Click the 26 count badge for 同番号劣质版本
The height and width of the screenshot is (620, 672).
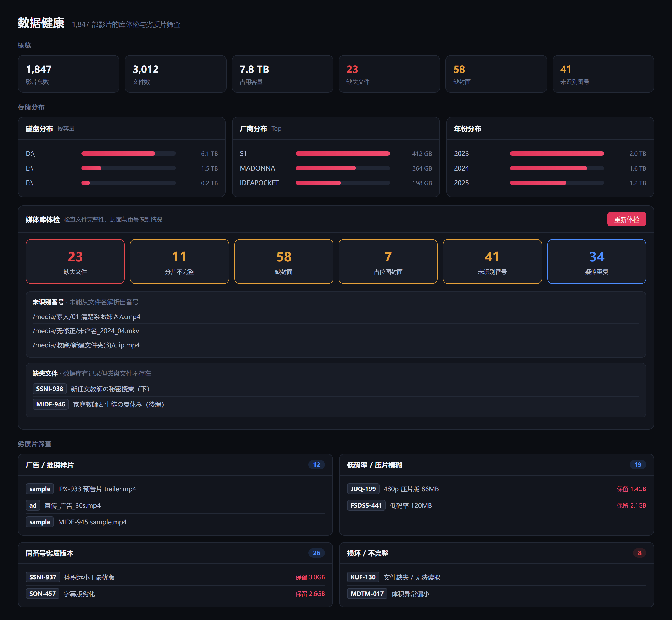(316, 553)
